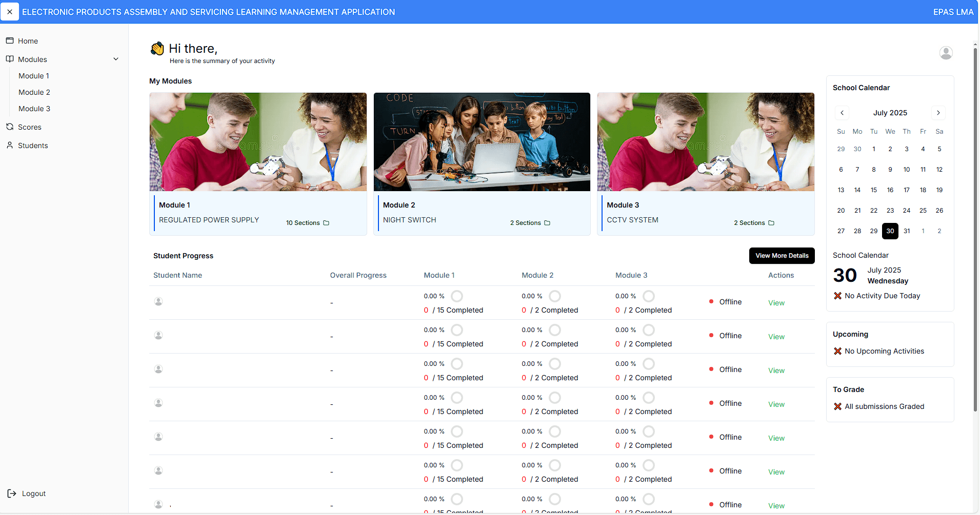This screenshot has width=980, height=515.
Task: Select July 31 in the calendar
Action: 907,231
